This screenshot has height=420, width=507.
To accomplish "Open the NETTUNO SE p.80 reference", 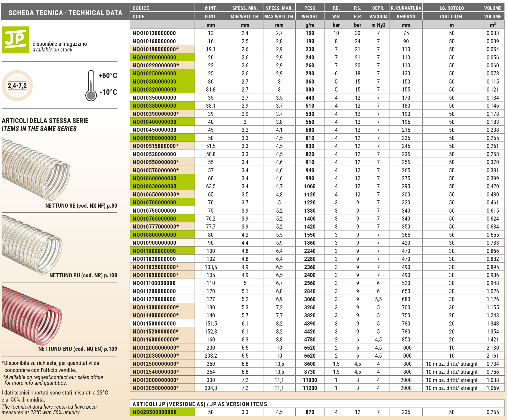I will (x=81, y=206).
